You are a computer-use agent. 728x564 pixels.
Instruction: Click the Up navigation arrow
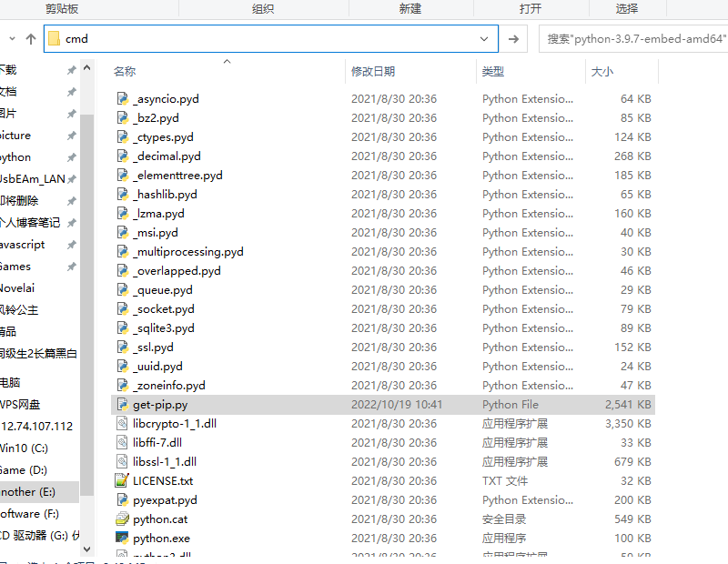(x=31, y=39)
